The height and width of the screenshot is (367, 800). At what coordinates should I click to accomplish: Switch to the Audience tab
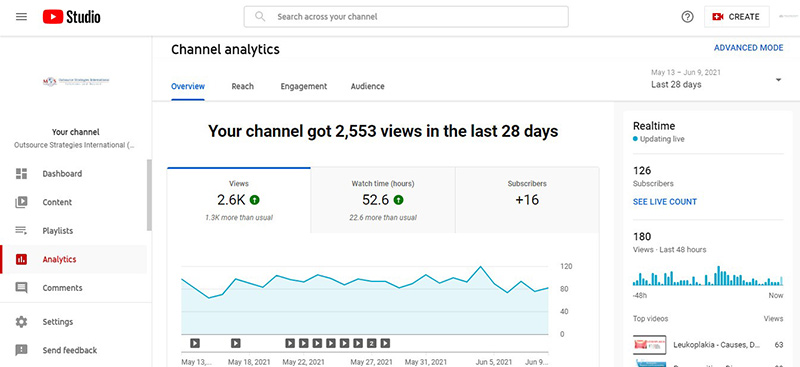coord(367,86)
